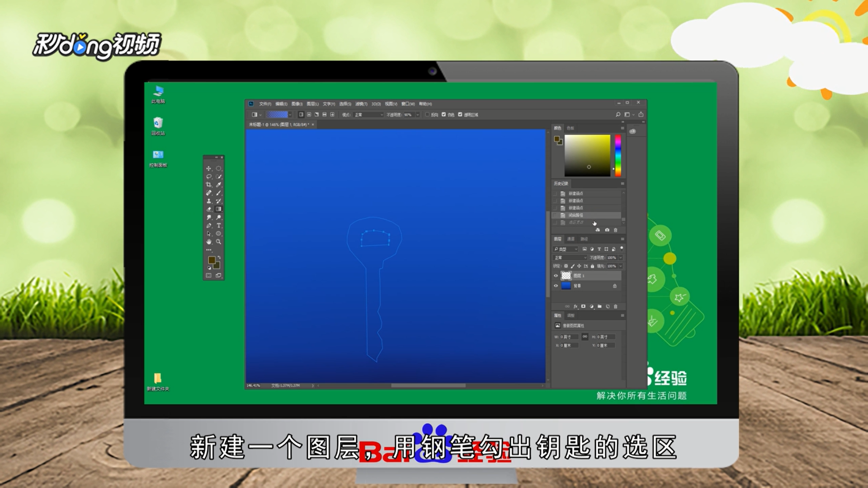Expand the layer blend mode dropdown
868x488 pixels.
[x=571, y=258]
